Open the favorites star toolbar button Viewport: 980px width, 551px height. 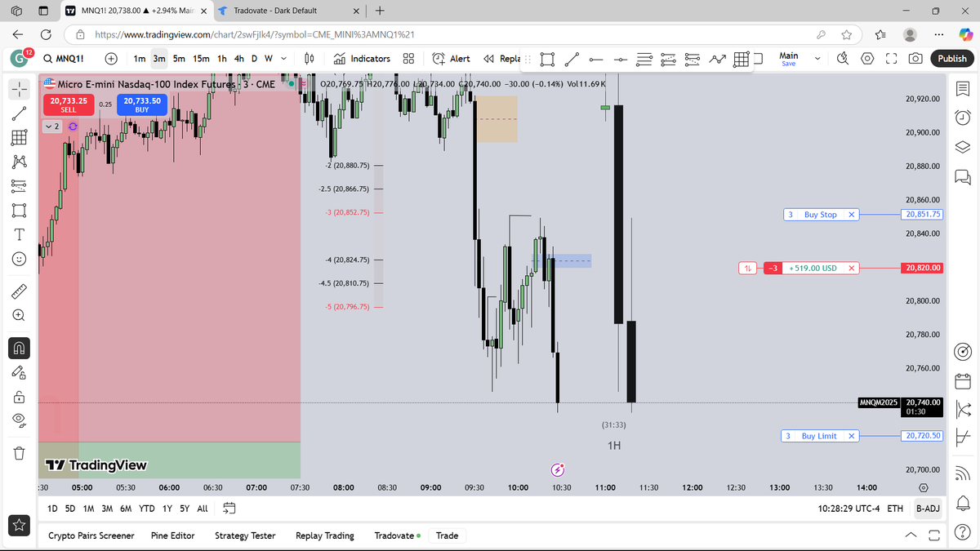20,525
